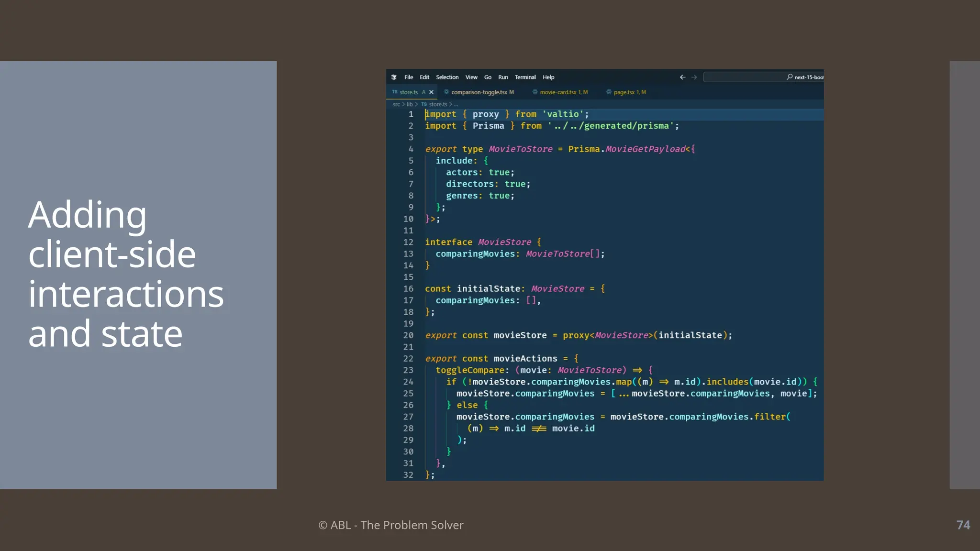Open the Terminal menu
Viewport: 980px width, 551px height.
coord(525,77)
